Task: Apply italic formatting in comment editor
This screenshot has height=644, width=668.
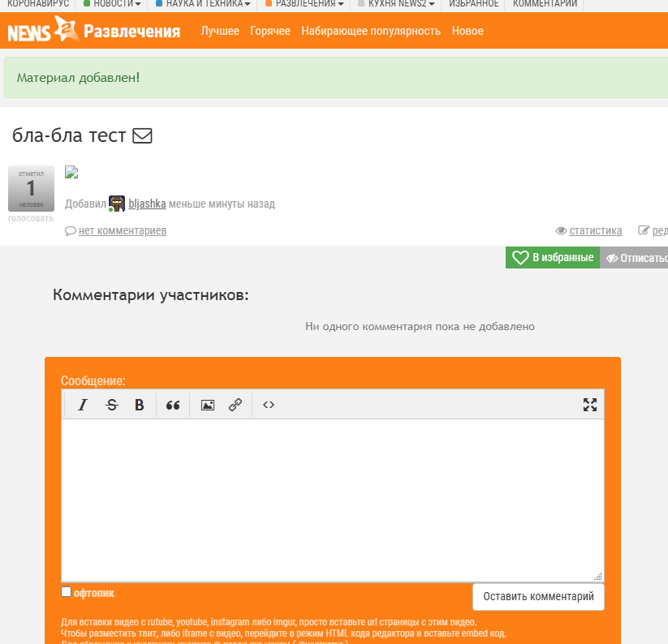Action: click(x=82, y=405)
